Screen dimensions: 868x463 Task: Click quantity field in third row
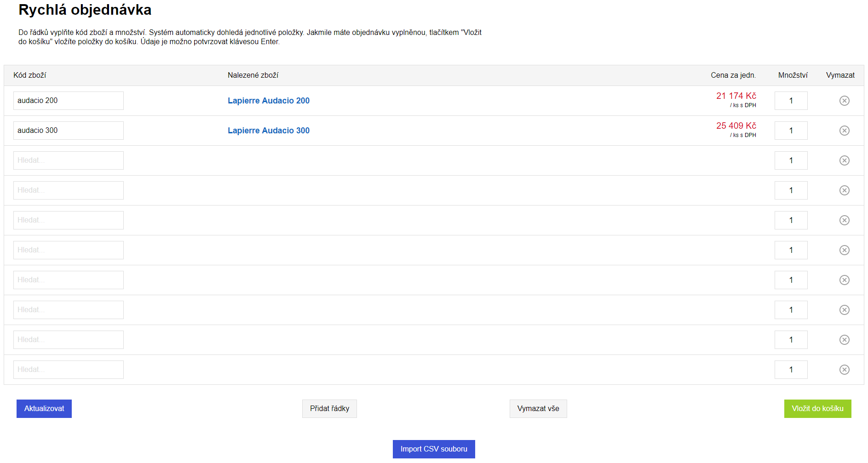(x=791, y=160)
